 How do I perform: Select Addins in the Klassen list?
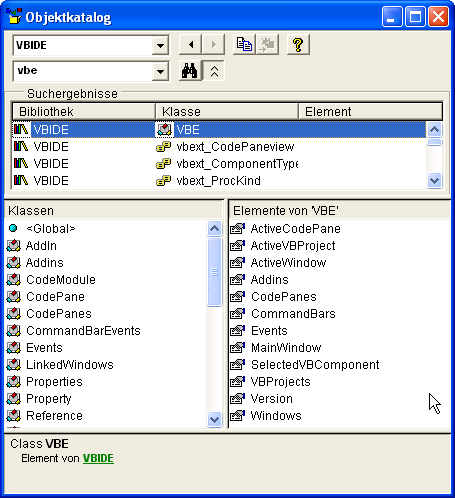tap(45, 263)
